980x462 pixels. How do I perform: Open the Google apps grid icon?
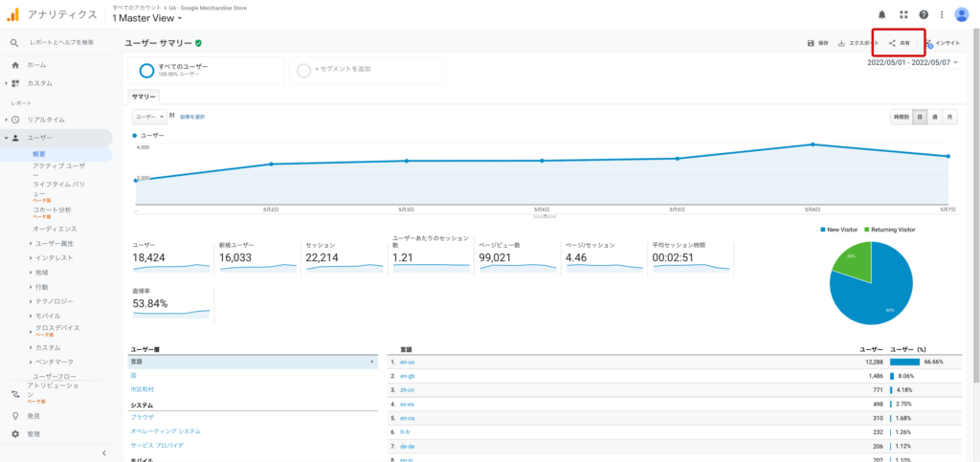tap(902, 14)
